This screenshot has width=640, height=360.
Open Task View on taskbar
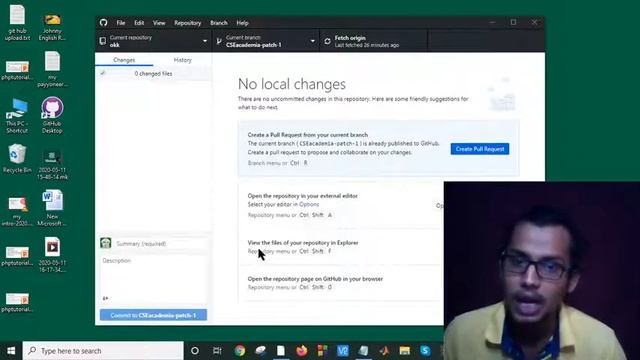[x=217, y=351]
